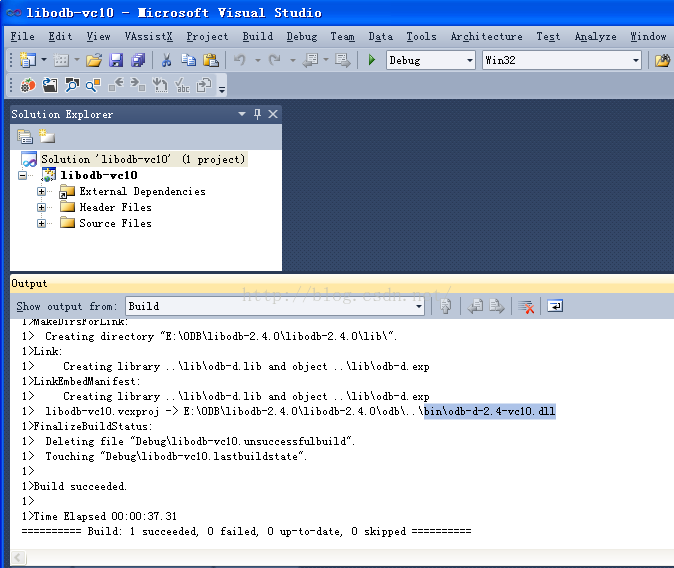The image size is (674, 568).
Task: Expand the Header Files node
Action: (41, 207)
